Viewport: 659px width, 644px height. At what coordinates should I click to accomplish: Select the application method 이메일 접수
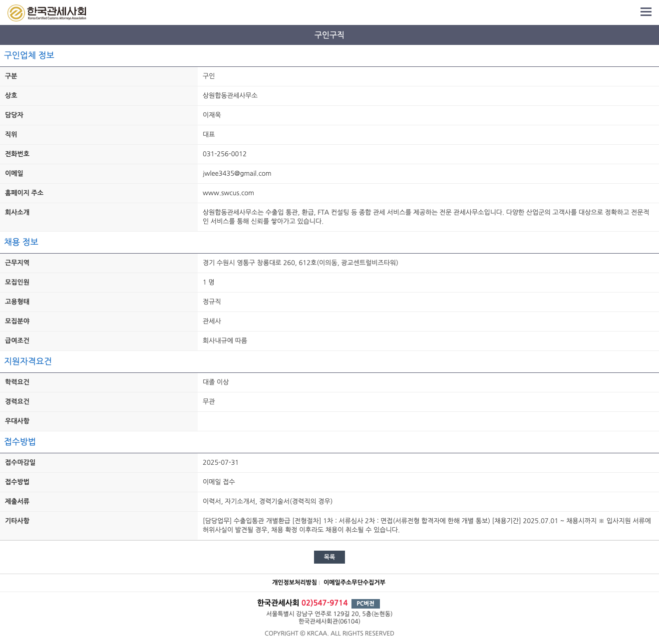tap(219, 482)
